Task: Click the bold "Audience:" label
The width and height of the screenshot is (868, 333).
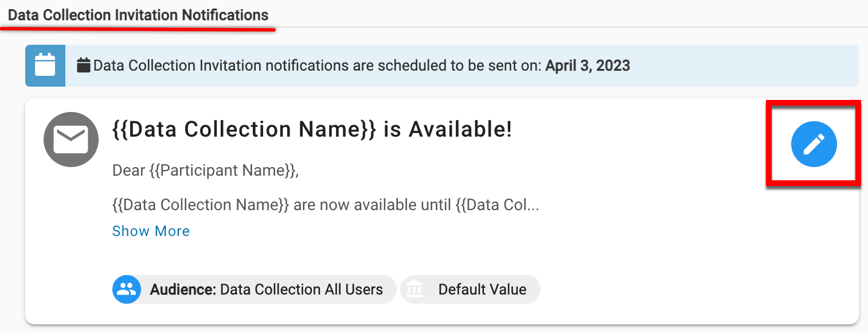Action: [183, 289]
